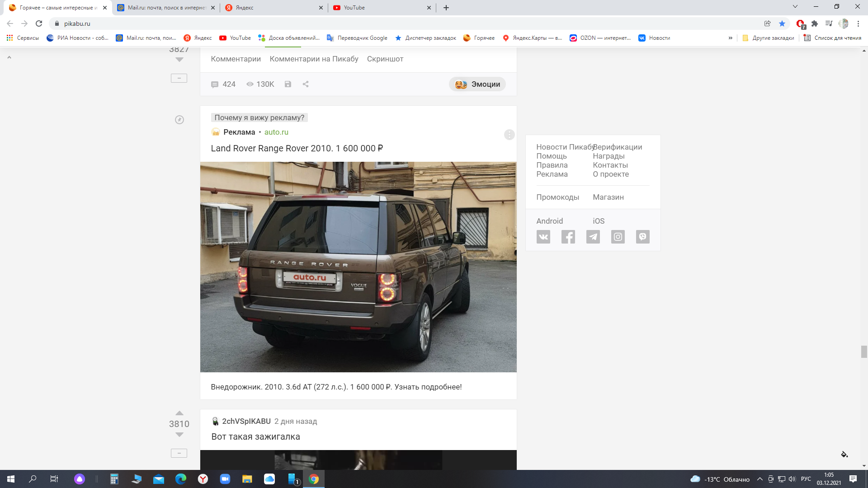
Task: Click Почему я вижу рекламу? label
Action: click(259, 117)
